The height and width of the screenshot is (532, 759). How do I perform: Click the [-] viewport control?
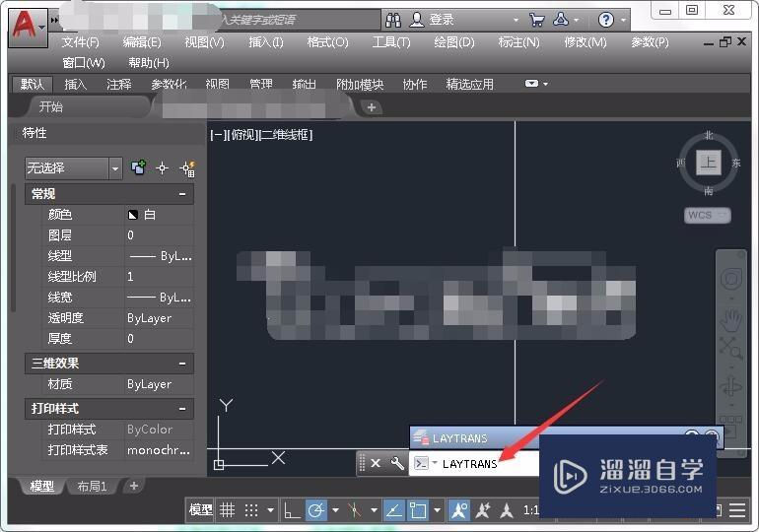coord(217,135)
